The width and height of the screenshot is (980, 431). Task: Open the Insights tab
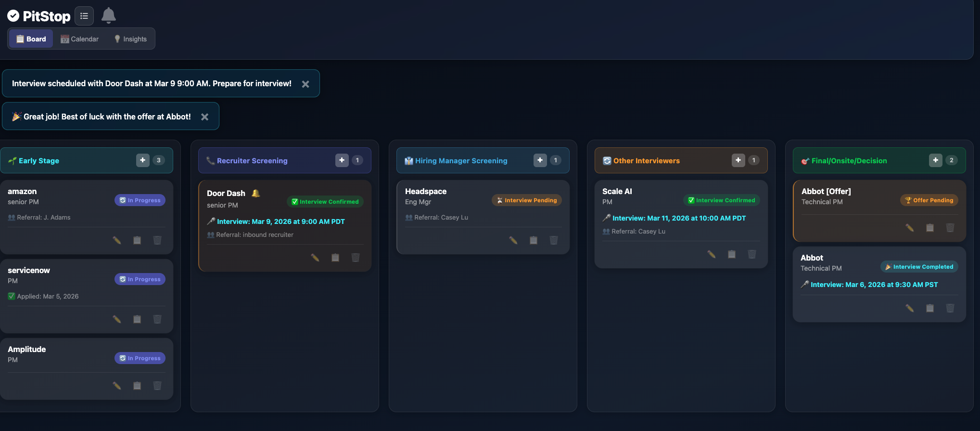click(130, 39)
